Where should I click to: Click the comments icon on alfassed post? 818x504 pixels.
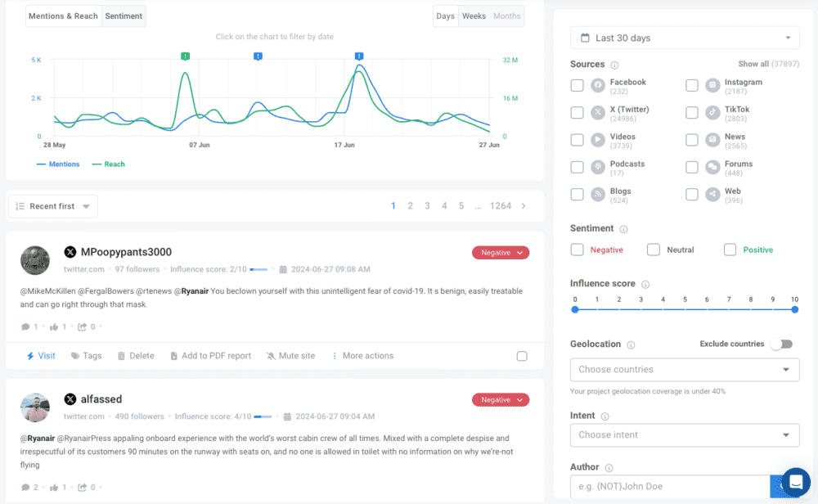(25, 488)
